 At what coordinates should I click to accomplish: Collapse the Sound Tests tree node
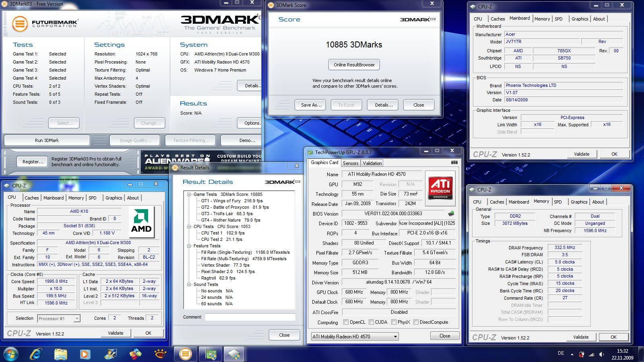tap(189, 284)
